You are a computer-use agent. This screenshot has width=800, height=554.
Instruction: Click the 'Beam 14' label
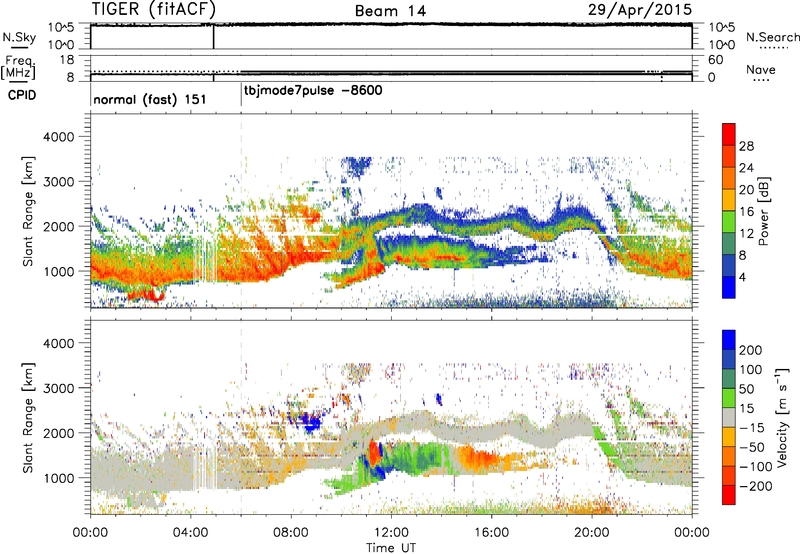[390, 11]
